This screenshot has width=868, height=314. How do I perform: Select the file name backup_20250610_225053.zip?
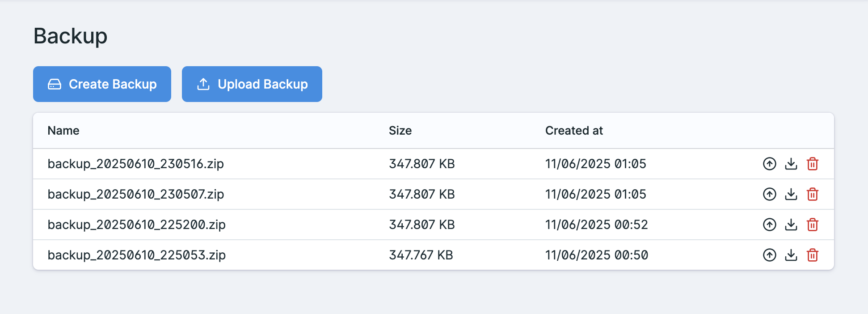click(137, 255)
